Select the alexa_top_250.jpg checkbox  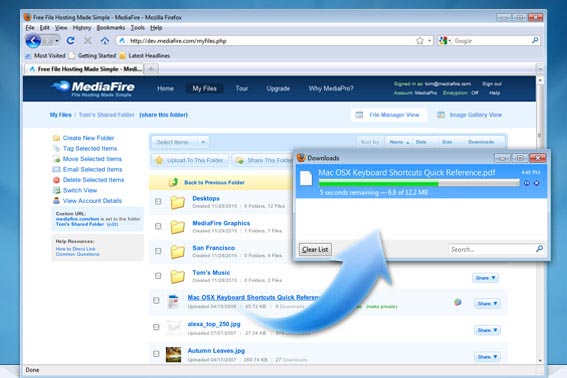156,327
